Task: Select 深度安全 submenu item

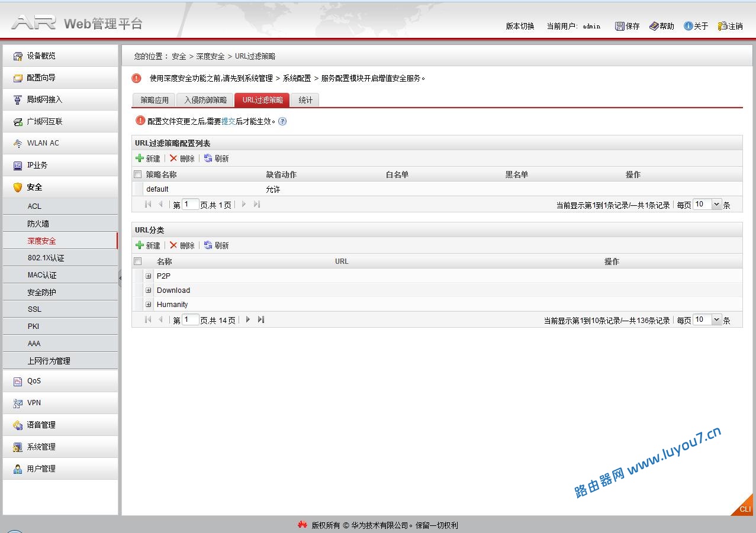Action: (60, 241)
